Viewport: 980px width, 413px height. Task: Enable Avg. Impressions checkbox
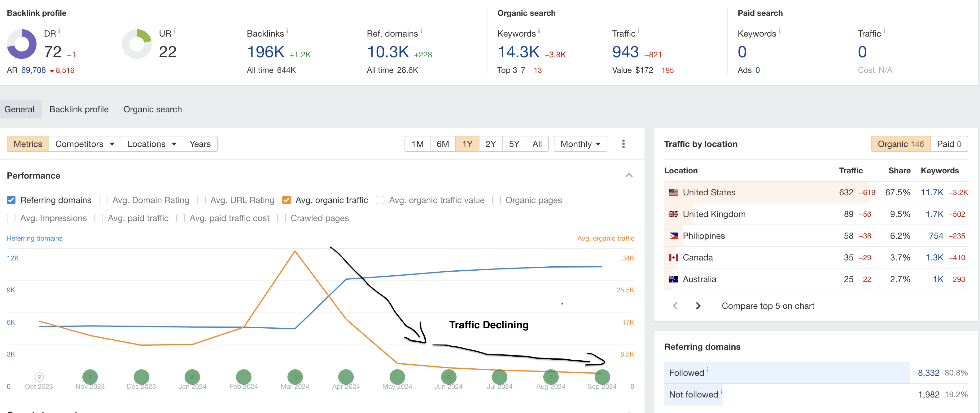pyautogui.click(x=11, y=218)
